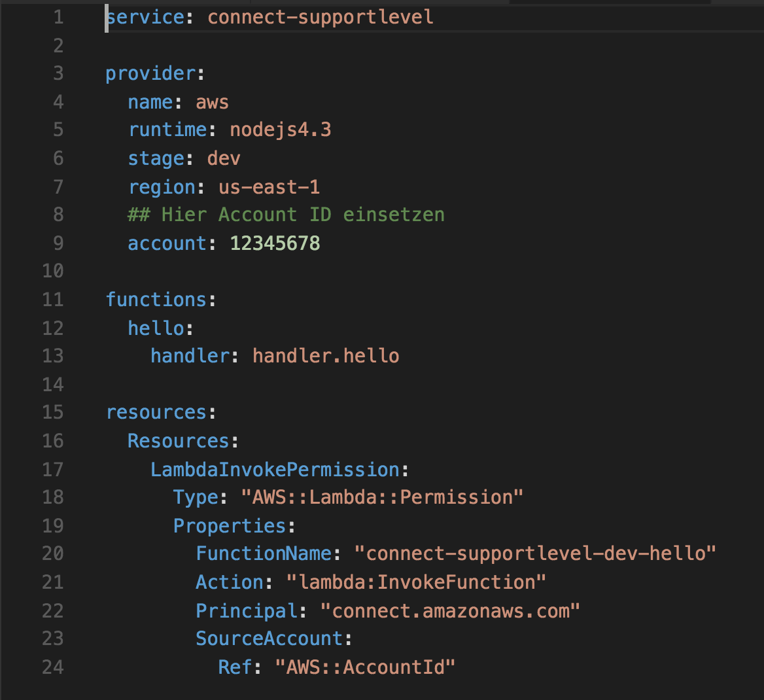
Task: Click the value 'handler.hello'
Action: coord(326,357)
